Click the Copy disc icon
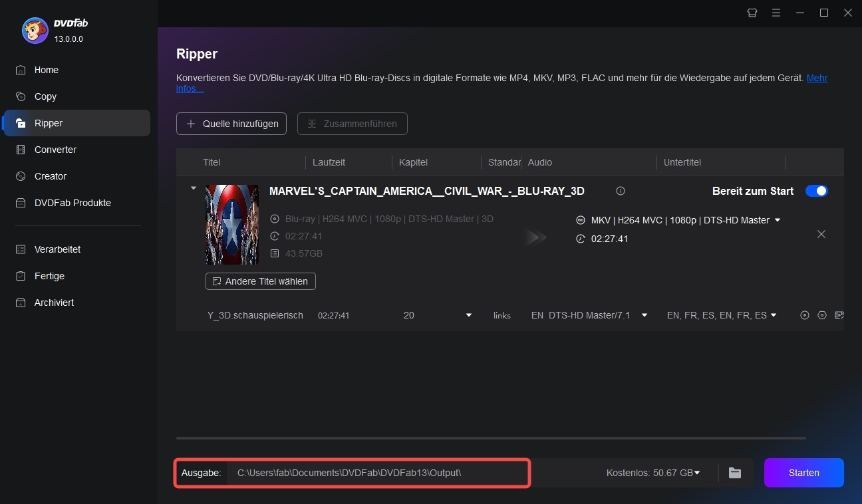862x504 pixels. (21, 96)
